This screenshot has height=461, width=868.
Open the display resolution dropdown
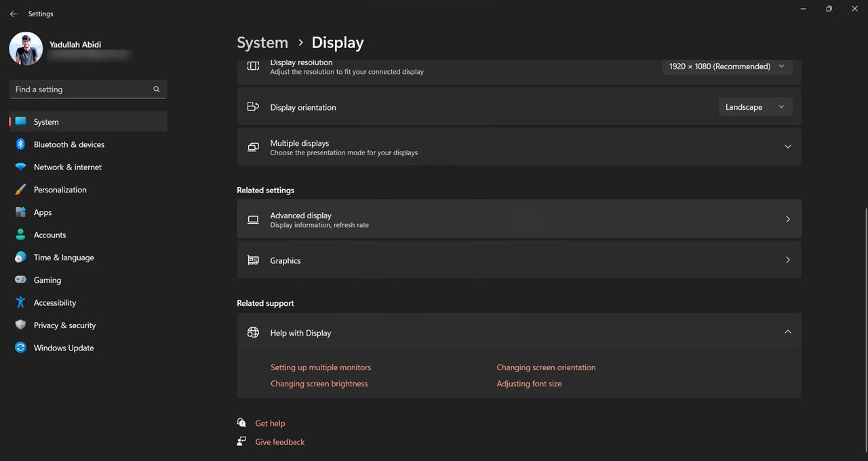pos(726,66)
